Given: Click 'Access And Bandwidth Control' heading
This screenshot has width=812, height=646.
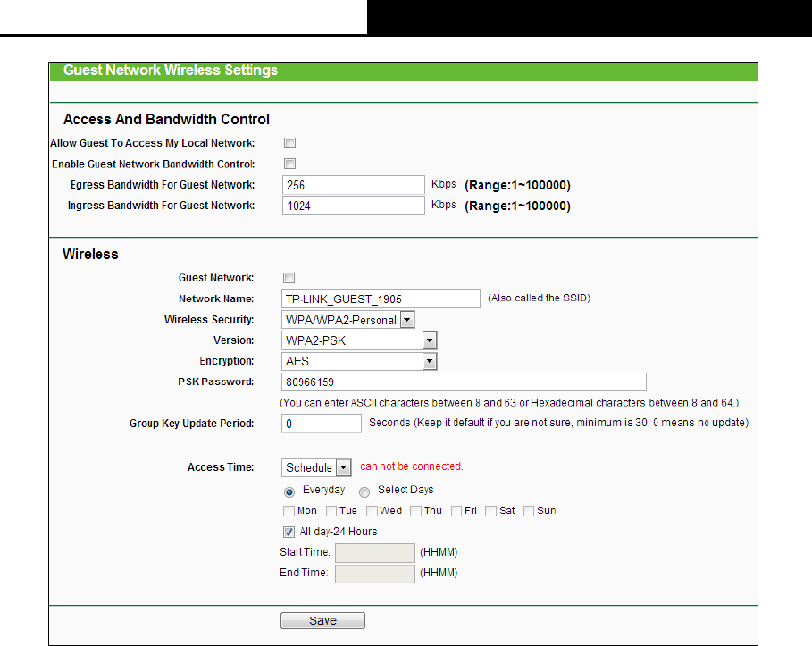Looking at the screenshot, I should tap(166, 120).
